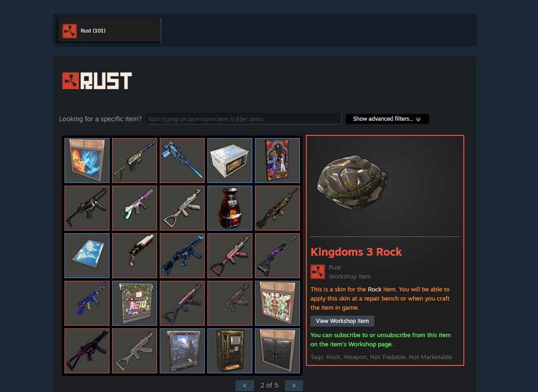The width and height of the screenshot is (538, 392).
Task: Select the fire and ice door skin
Action: click(x=87, y=161)
